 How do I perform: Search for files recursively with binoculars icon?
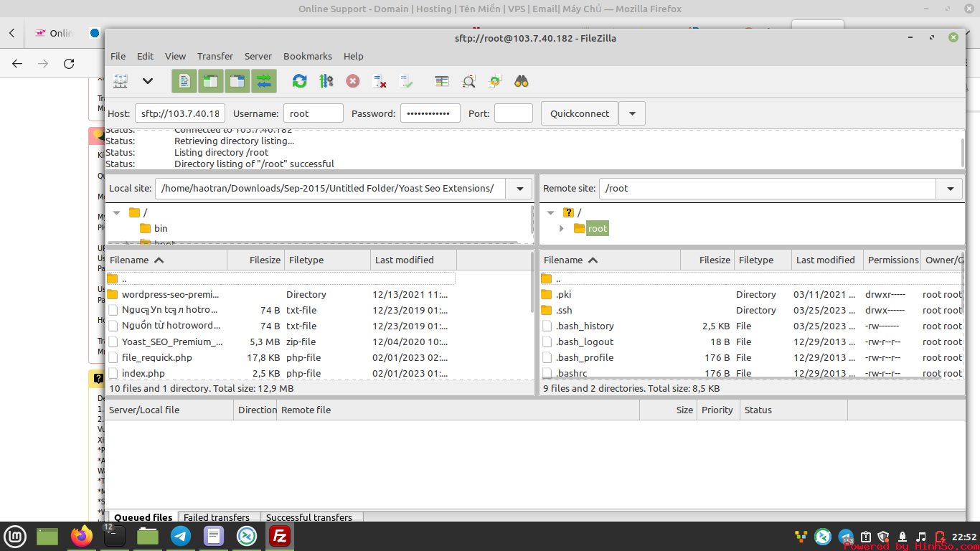[x=522, y=81]
